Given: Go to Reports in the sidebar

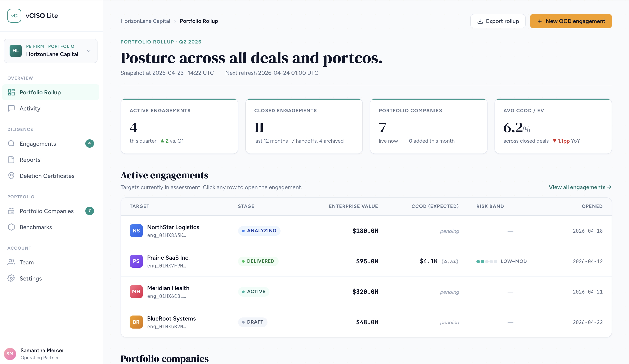Looking at the screenshot, I should [x=51, y=160].
